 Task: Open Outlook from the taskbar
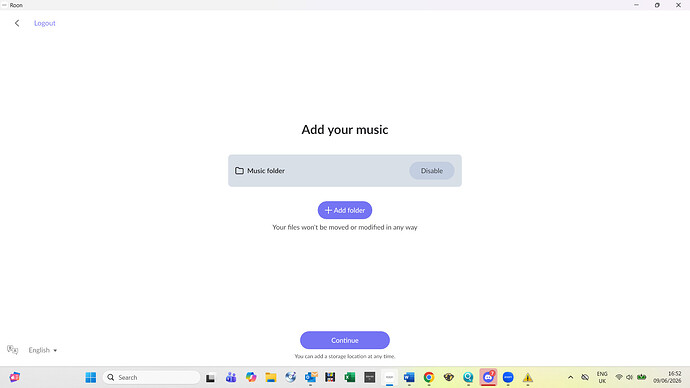tap(311, 377)
